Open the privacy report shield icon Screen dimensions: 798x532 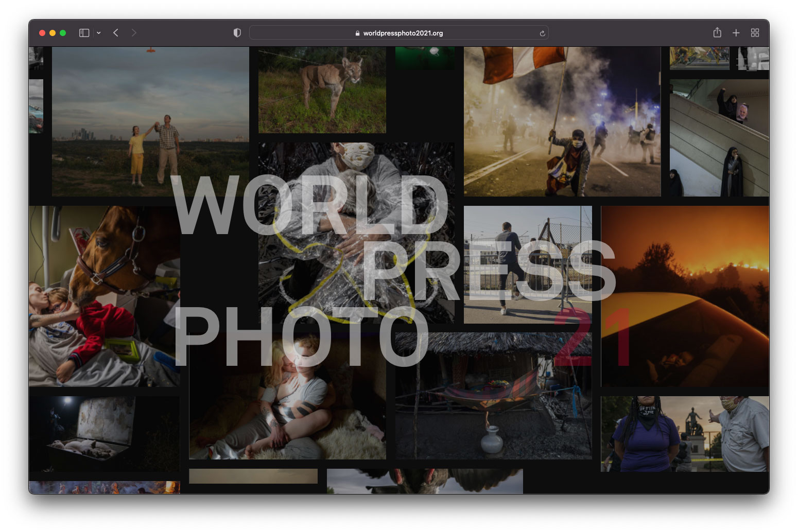coord(237,33)
